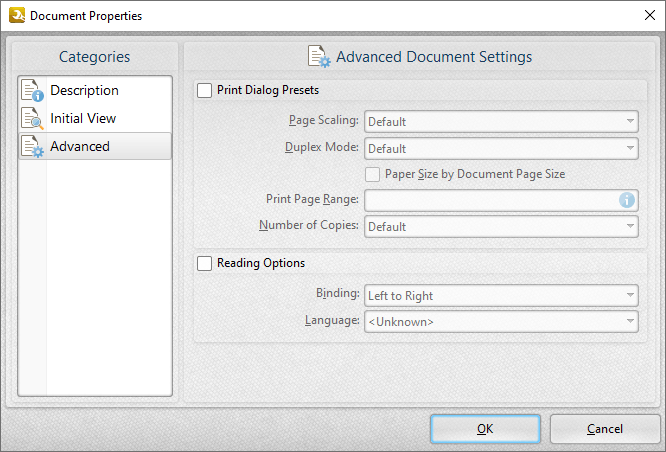Enable the Reading Options checkbox

[x=204, y=263]
